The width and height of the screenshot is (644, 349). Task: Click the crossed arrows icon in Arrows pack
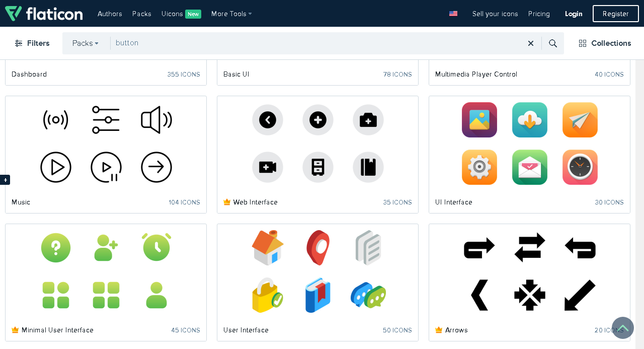pyautogui.click(x=529, y=295)
